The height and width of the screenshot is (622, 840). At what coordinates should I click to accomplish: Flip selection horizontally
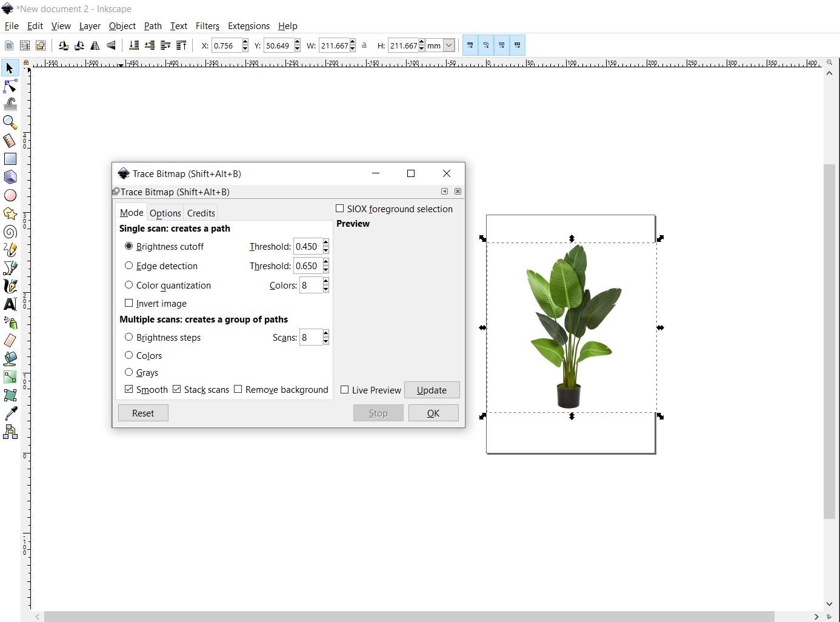pos(95,45)
